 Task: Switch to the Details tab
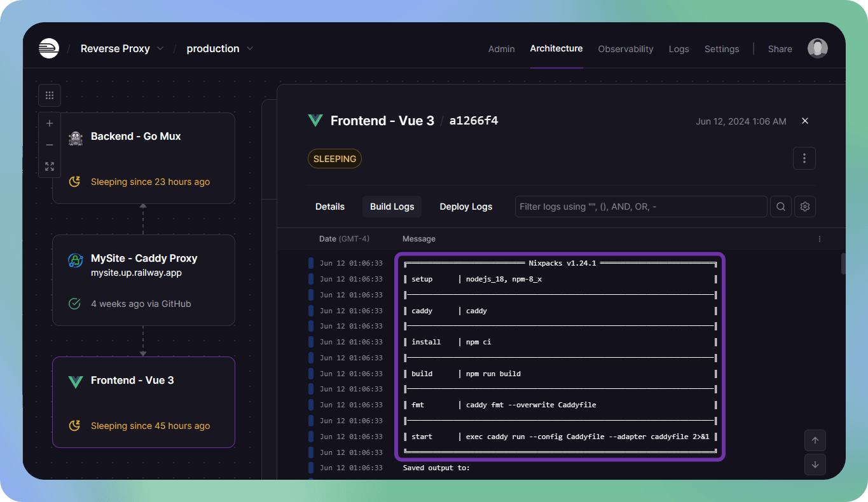(x=330, y=207)
